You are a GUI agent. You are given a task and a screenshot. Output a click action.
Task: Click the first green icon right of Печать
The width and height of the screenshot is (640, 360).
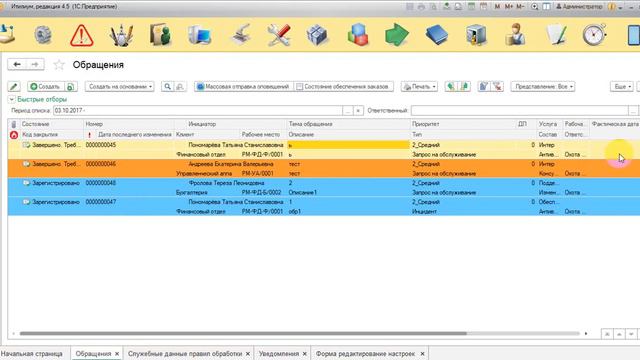coord(451,87)
